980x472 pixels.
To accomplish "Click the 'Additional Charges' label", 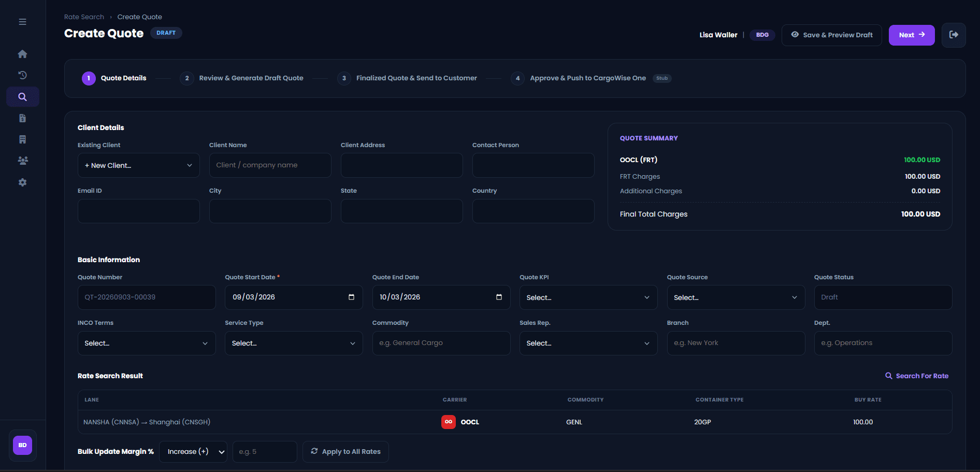I will 651,191.
